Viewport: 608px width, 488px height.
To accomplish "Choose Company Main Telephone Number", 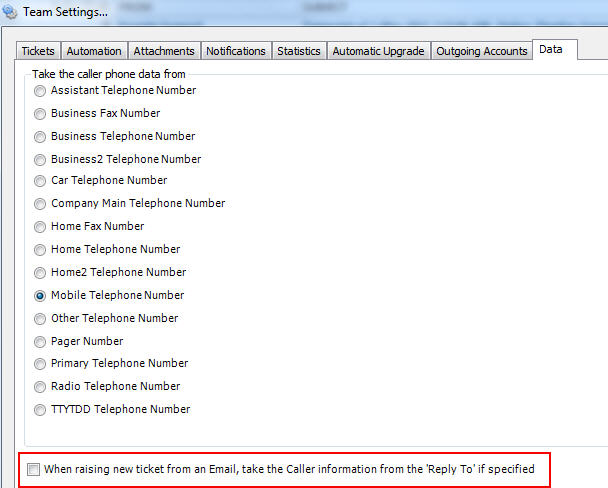I will click(x=40, y=204).
